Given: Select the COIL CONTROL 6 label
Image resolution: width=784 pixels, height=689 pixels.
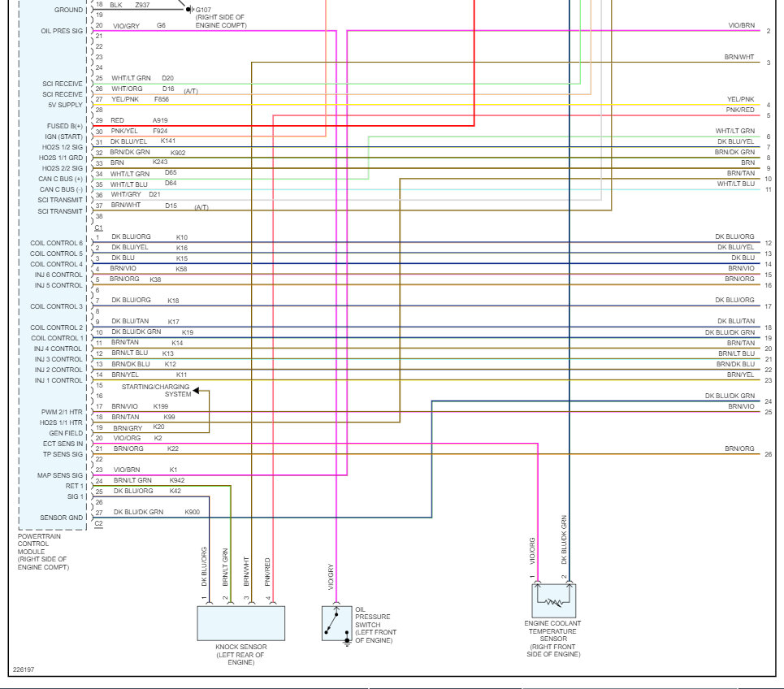Looking at the screenshot, I should [x=57, y=243].
